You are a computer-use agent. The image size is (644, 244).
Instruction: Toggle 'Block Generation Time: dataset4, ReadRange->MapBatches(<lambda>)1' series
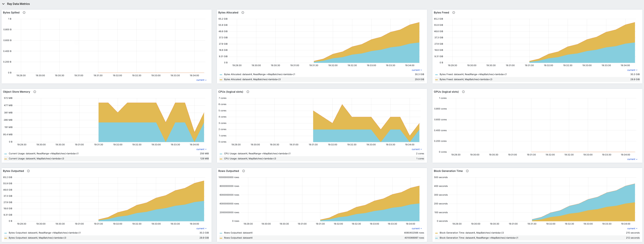tap(479, 238)
